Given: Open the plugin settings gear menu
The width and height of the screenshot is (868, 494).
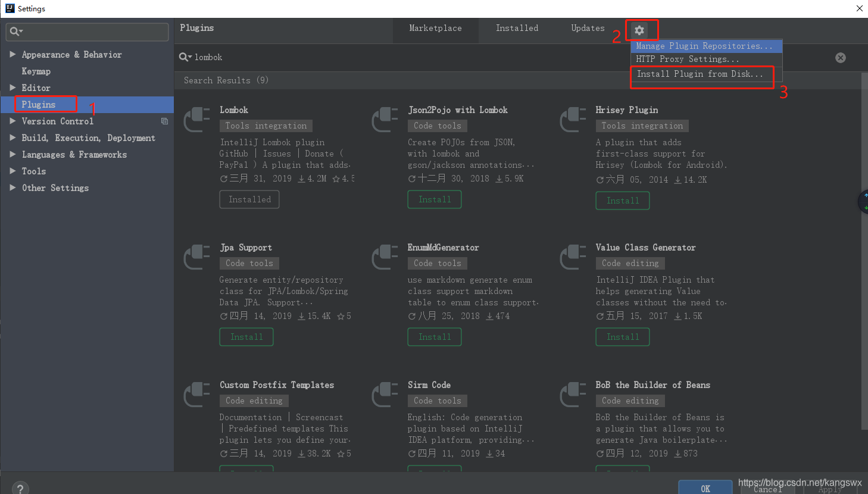Looking at the screenshot, I should pyautogui.click(x=639, y=30).
